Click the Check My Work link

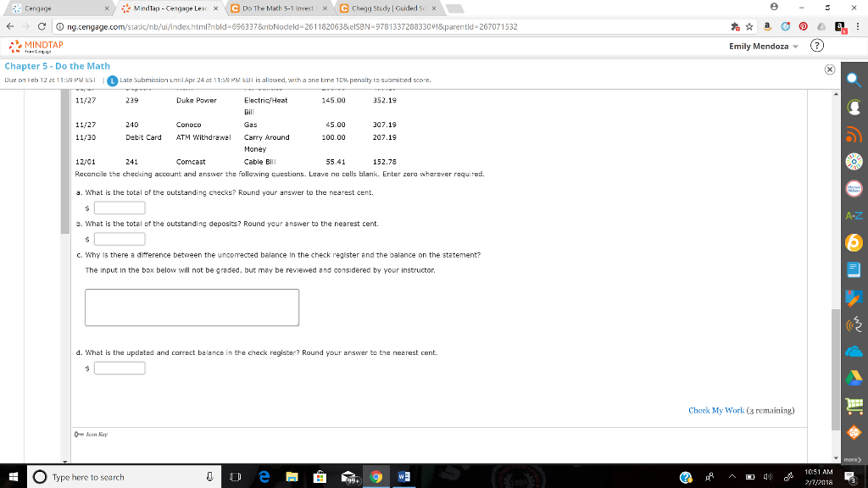tap(716, 411)
